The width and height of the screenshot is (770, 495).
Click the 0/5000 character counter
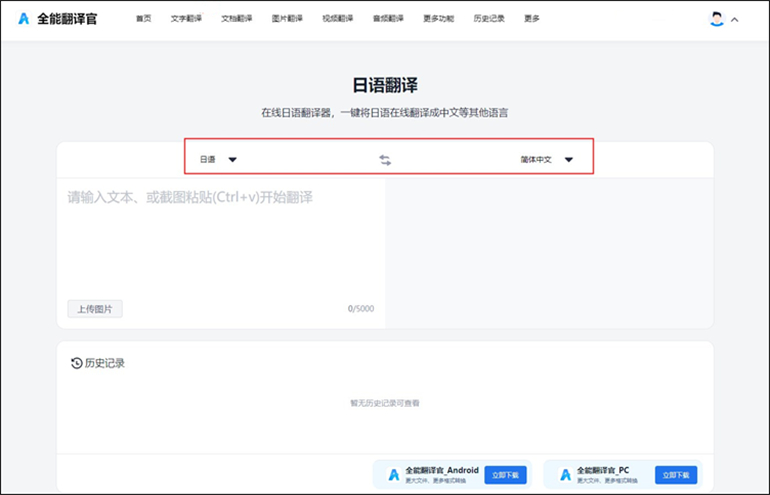pyautogui.click(x=361, y=309)
